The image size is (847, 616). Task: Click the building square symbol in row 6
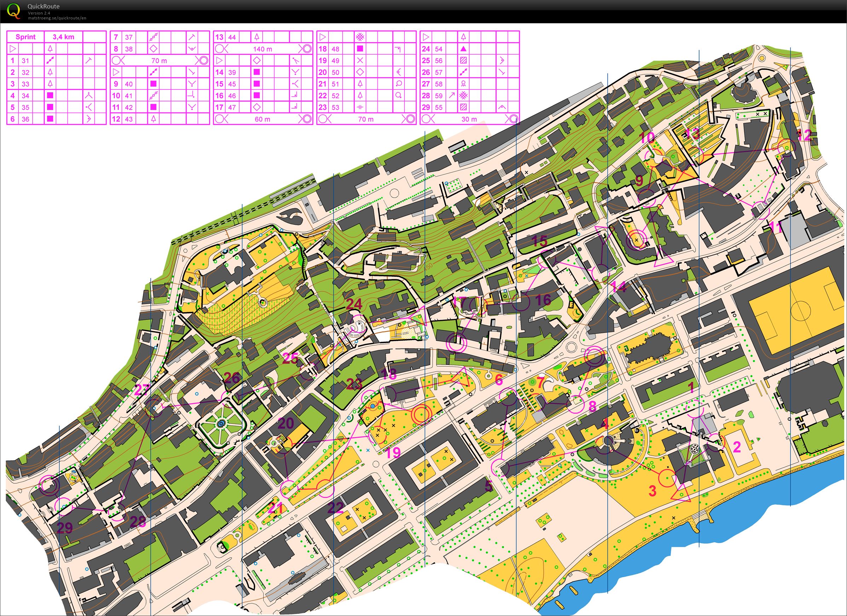[50, 119]
